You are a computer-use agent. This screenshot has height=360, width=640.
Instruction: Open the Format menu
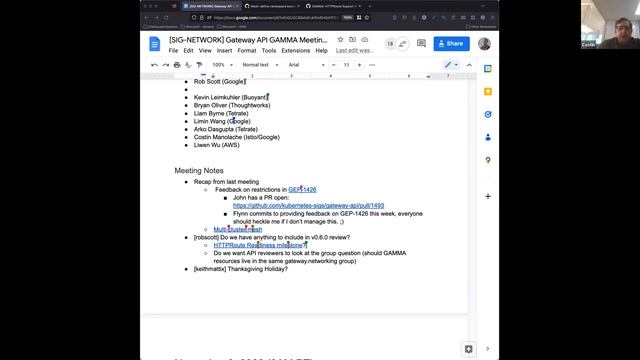247,51
